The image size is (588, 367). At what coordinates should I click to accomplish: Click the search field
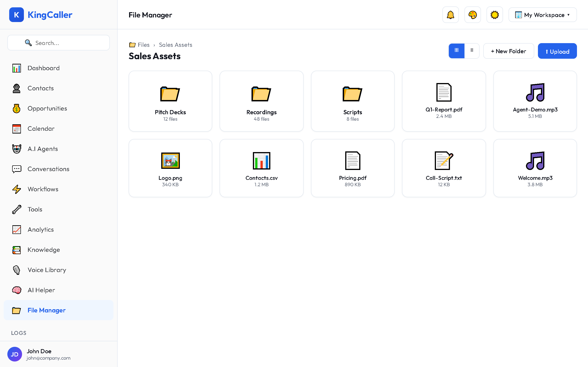click(58, 43)
